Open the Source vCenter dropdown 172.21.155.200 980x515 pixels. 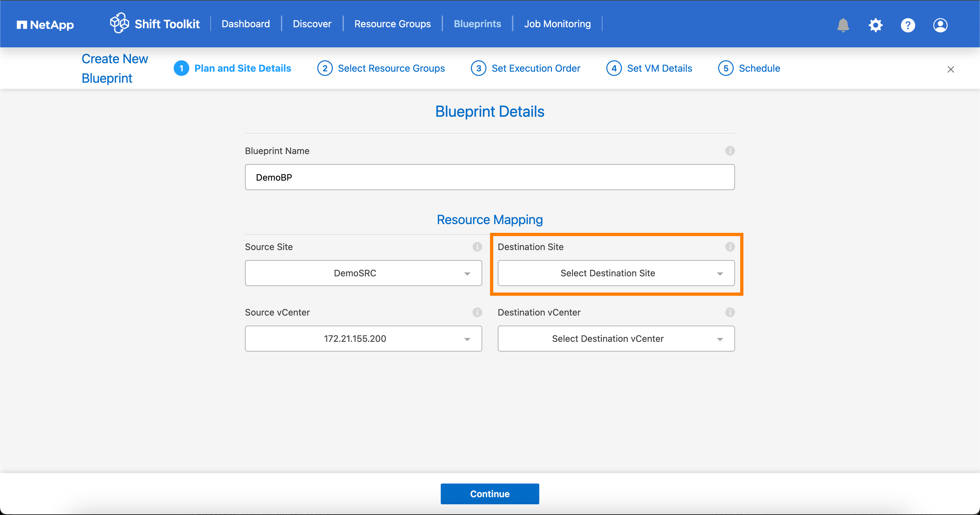[x=363, y=338]
